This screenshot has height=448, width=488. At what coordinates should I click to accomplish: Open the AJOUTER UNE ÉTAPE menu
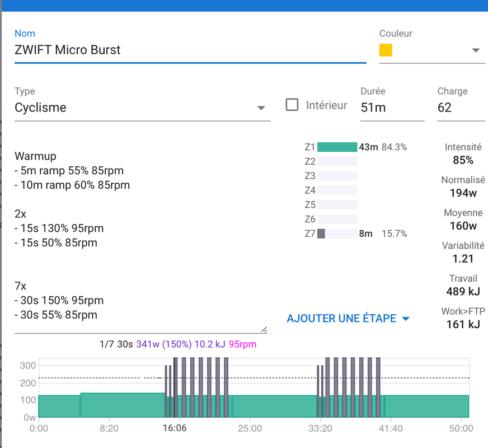click(x=348, y=319)
